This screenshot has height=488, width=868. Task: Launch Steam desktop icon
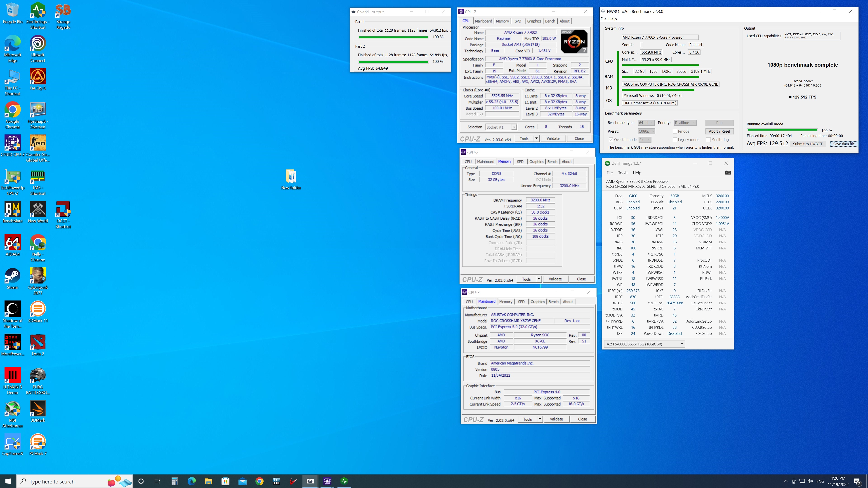[12, 279]
